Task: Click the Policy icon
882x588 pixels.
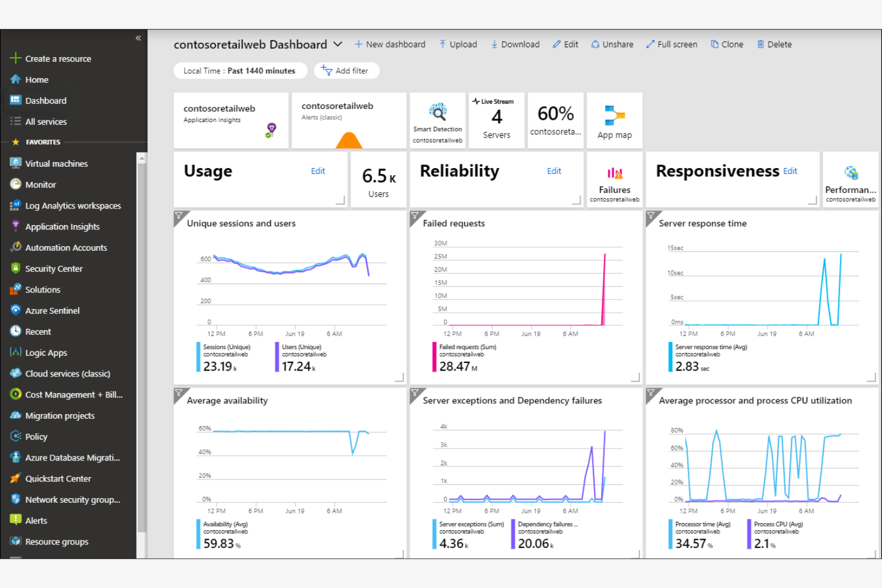Action: point(15,436)
